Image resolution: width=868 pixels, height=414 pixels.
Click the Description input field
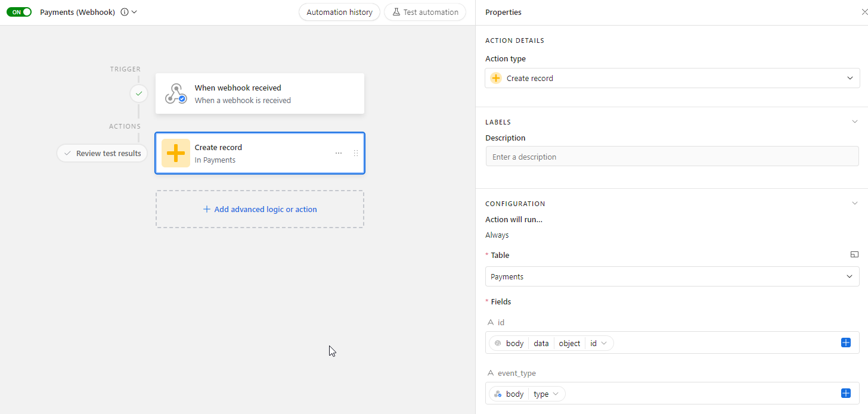(x=672, y=157)
